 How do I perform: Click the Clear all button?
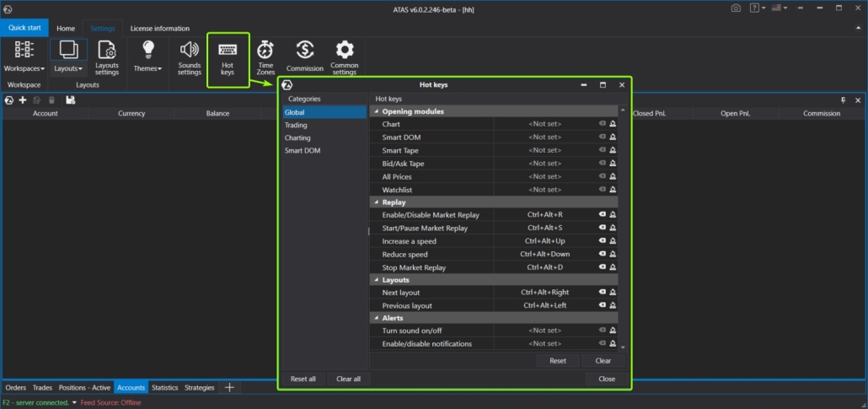click(348, 379)
